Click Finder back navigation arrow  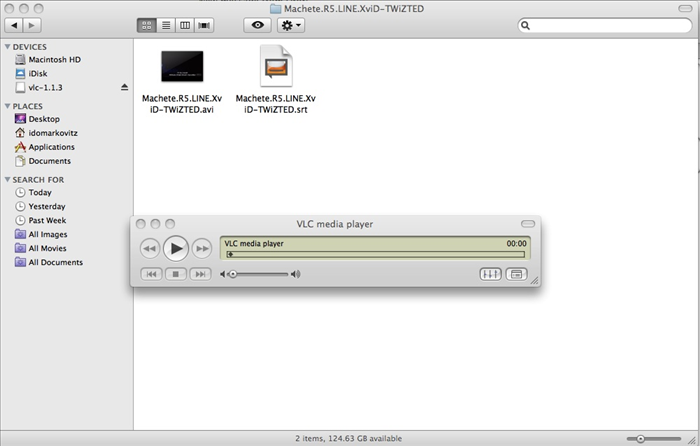click(x=14, y=25)
